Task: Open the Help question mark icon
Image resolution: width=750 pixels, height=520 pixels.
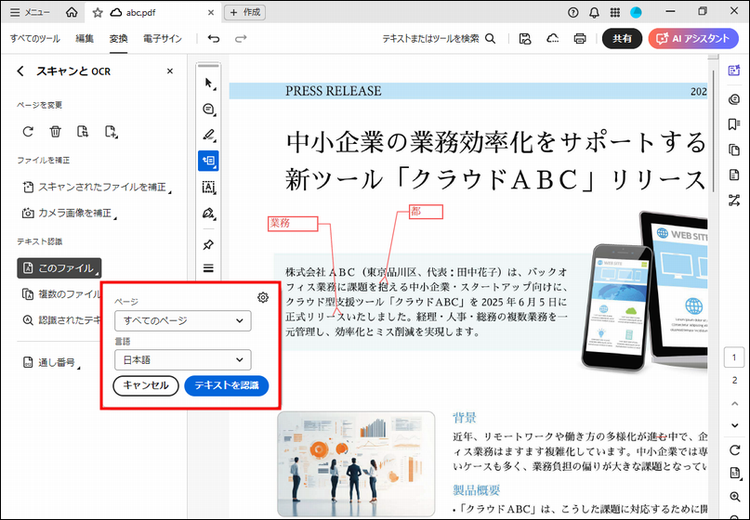Action: tap(573, 13)
